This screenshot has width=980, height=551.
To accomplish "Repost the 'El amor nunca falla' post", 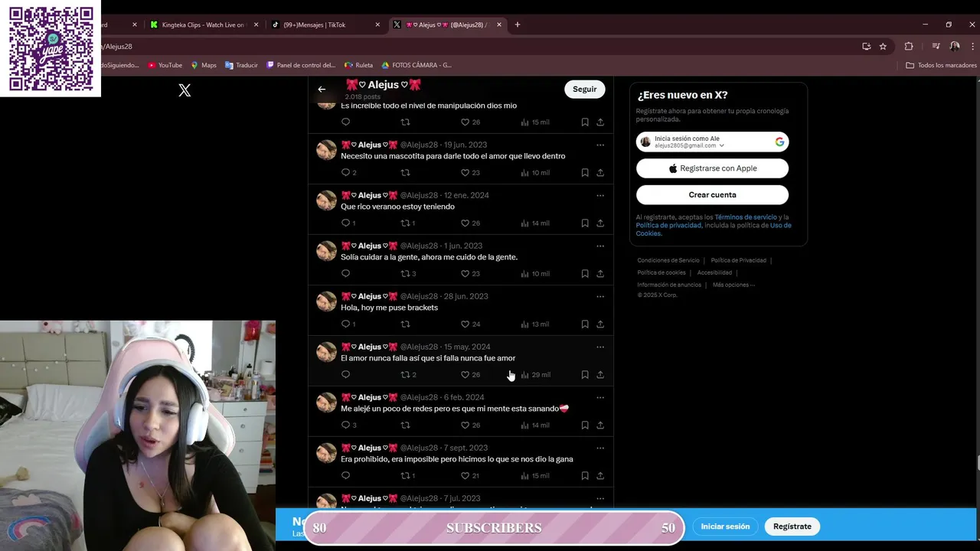I will pos(405,375).
